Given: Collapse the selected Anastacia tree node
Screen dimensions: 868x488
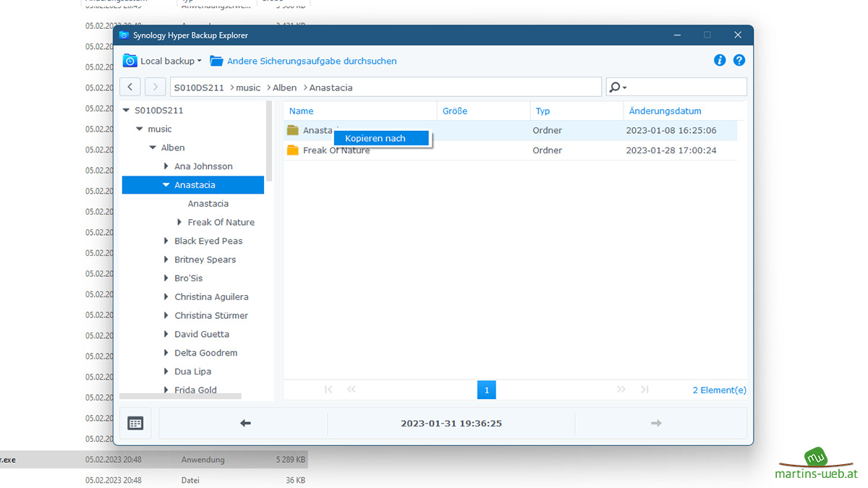Looking at the screenshot, I should coord(166,185).
